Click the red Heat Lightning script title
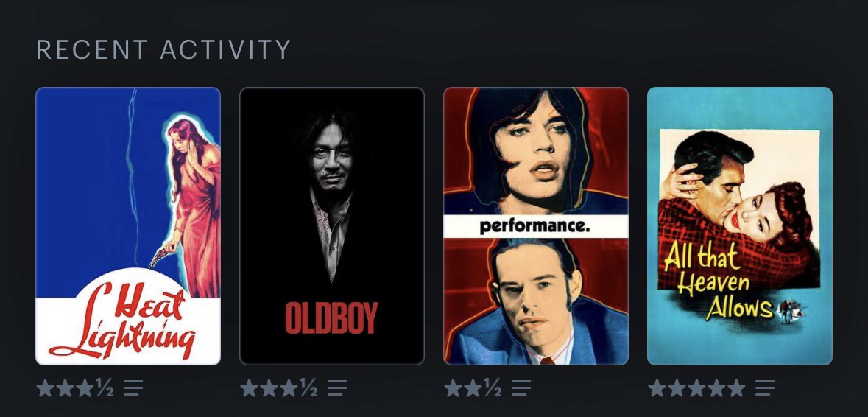The width and height of the screenshot is (868, 417). pos(123,320)
